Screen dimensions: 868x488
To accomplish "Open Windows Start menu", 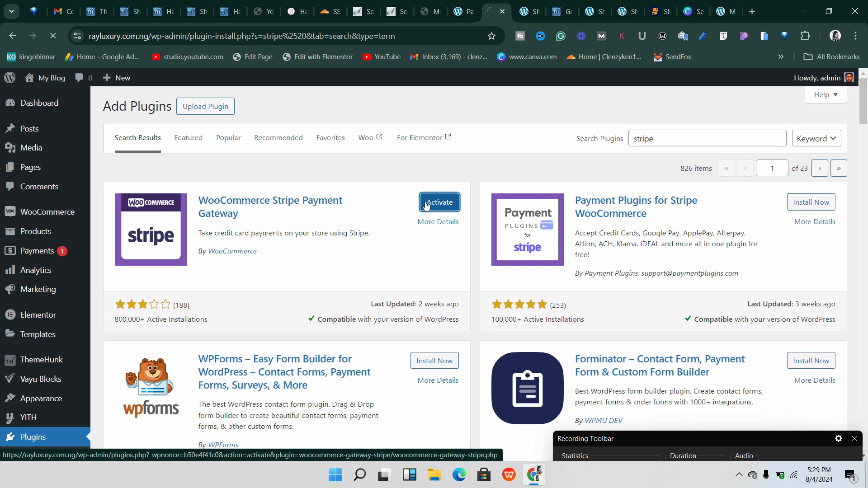I will tap(335, 475).
